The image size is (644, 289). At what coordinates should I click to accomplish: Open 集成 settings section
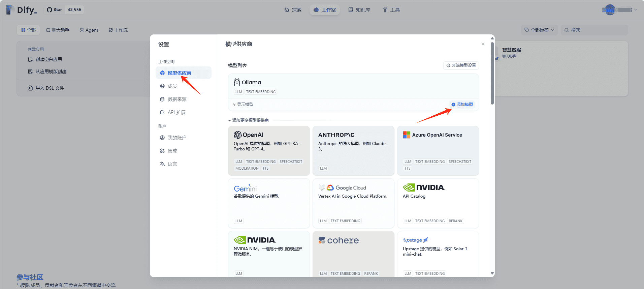pos(184,151)
